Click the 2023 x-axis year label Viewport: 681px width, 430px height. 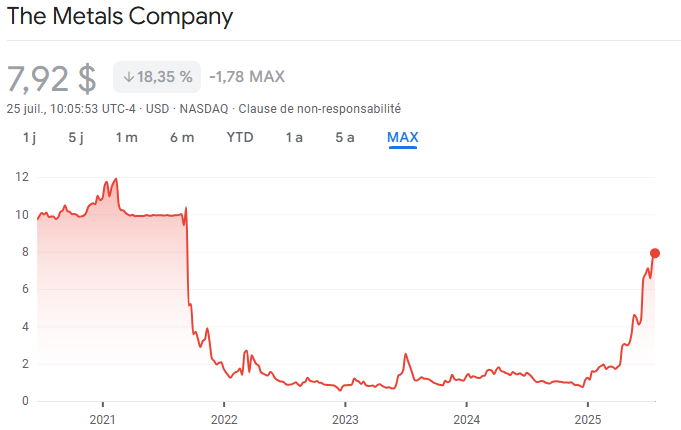coord(345,419)
